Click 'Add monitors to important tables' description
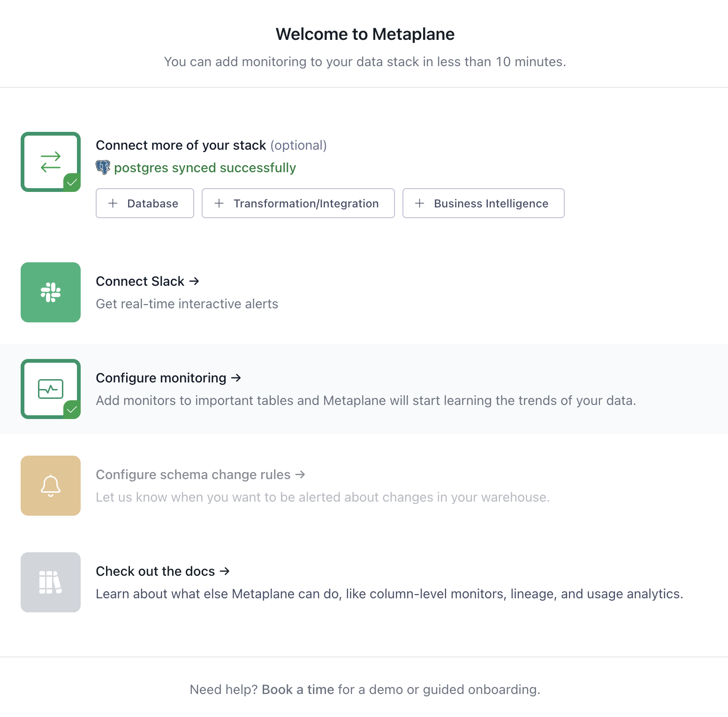 click(x=366, y=400)
